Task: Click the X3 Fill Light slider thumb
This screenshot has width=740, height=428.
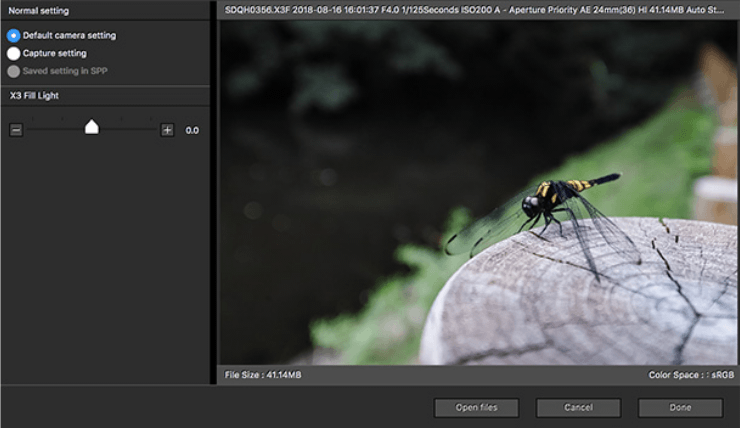Action: (x=92, y=127)
